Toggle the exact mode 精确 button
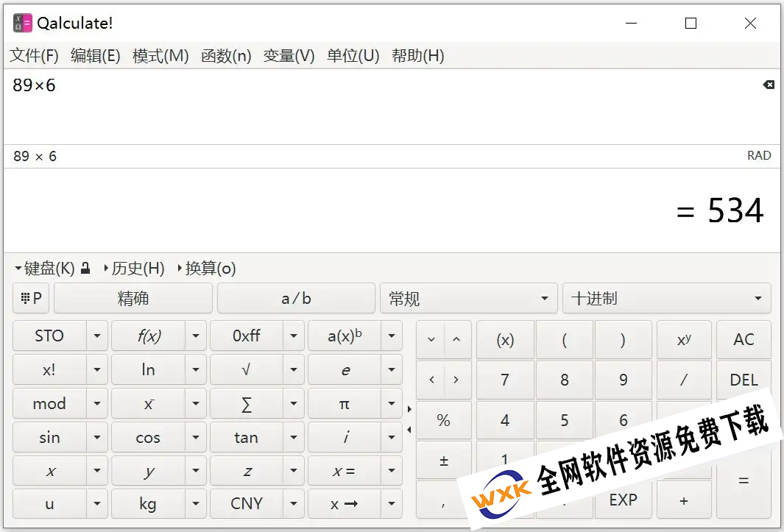The image size is (784, 532). pos(133,299)
